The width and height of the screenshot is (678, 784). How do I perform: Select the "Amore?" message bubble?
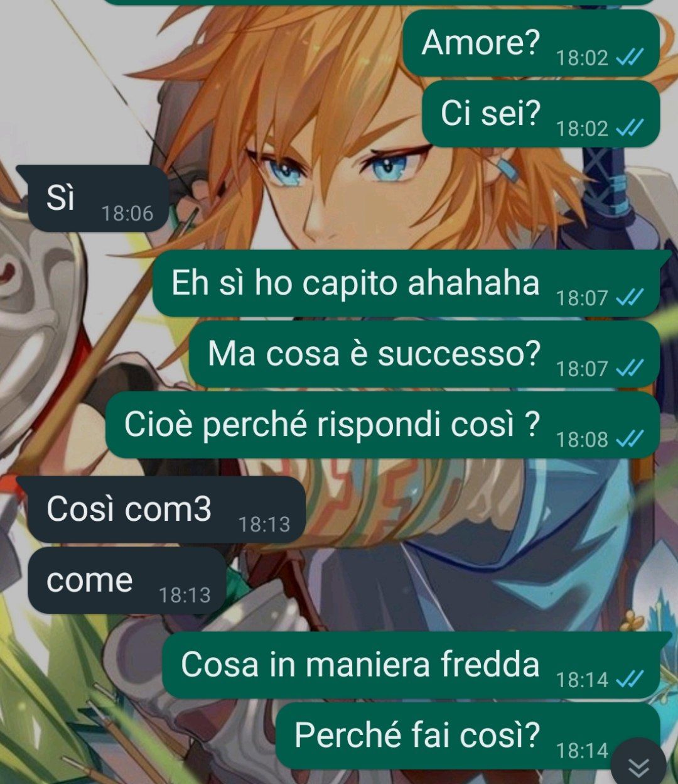click(531, 43)
